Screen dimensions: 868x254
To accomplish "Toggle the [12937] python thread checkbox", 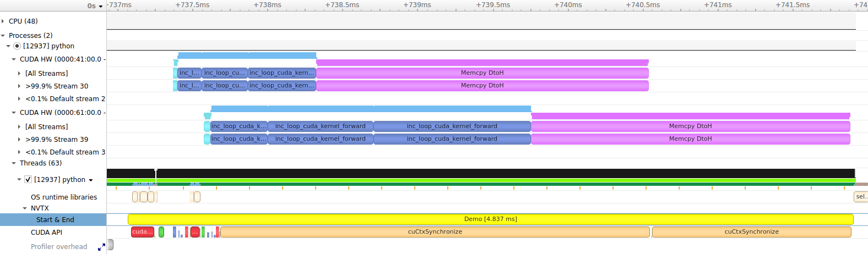I will click(x=28, y=180).
